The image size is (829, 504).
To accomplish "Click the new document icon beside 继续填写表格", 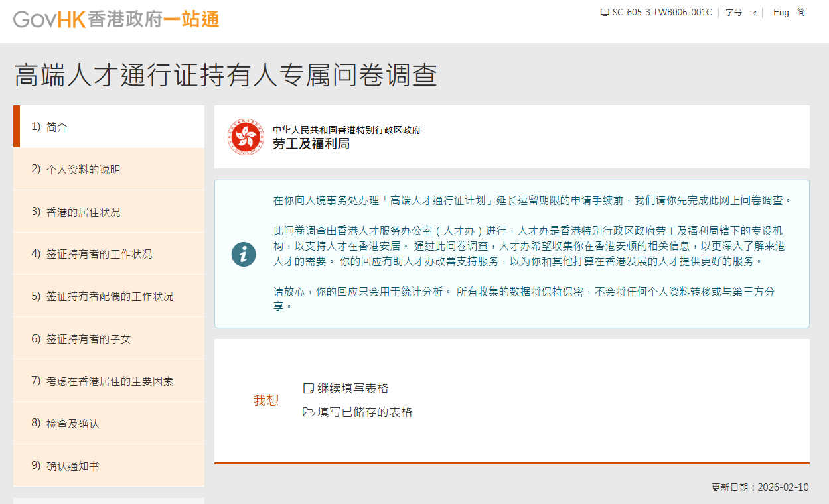I will [307, 388].
